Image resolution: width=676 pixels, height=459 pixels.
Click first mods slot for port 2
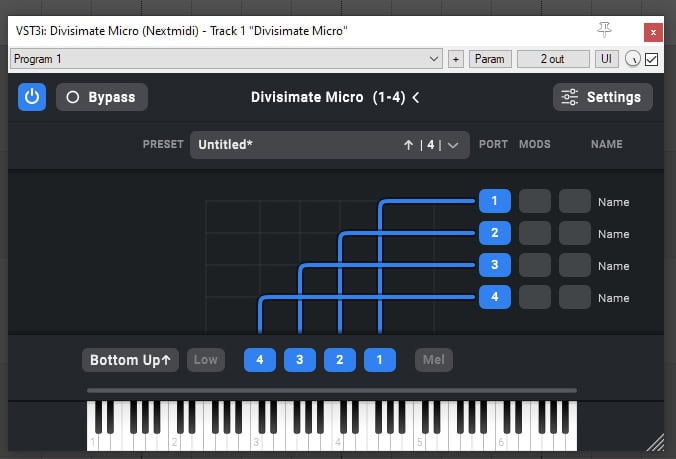(x=535, y=233)
